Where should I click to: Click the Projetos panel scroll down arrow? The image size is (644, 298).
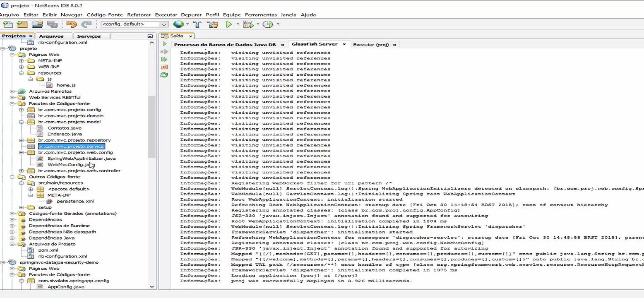[151, 286]
